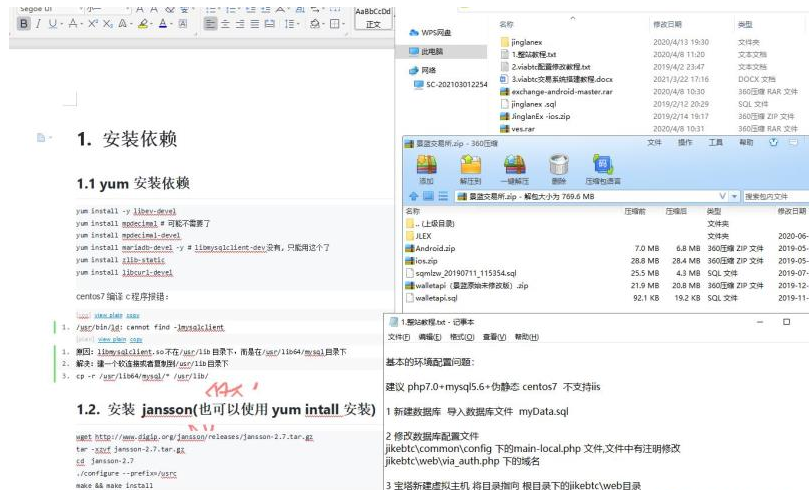
Task: Click the 一键解压 (One-click extract) icon
Action: pos(515,167)
